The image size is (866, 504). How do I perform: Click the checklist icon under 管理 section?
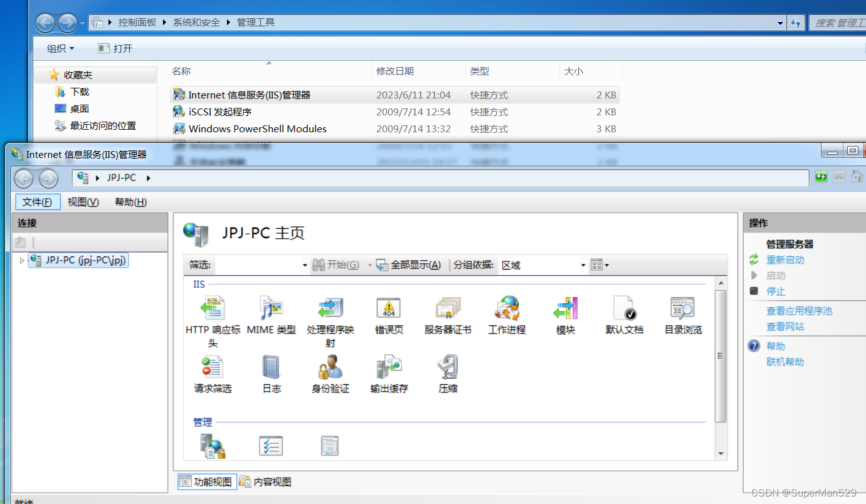pyautogui.click(x=271, y=446)
